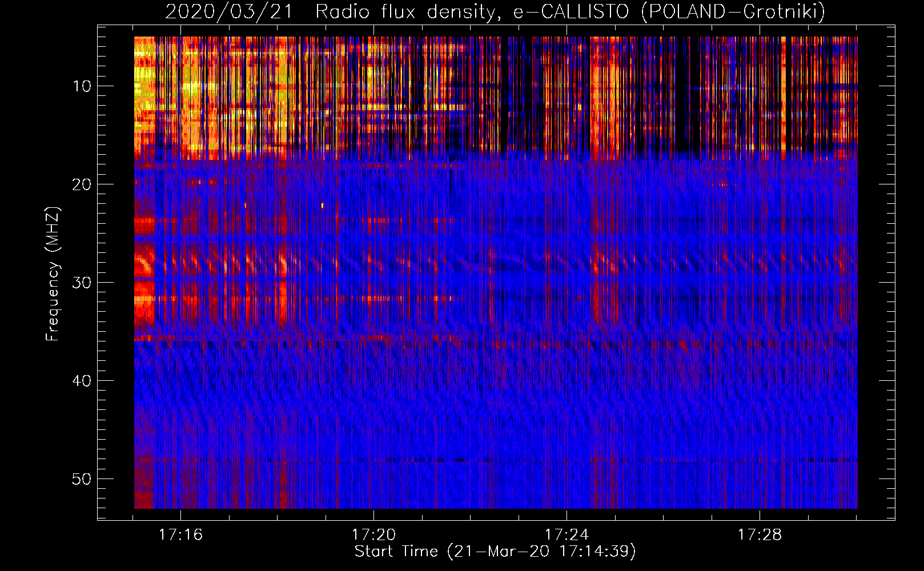The image size is (924, 571).
Task: Click the 40 MHz frequency tick label
Action: coord(82,381)
